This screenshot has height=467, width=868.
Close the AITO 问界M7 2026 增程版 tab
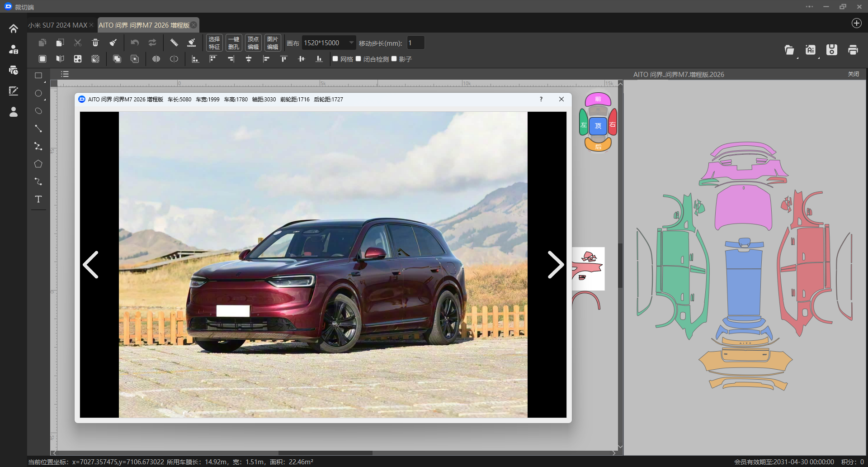(x=193, y=25)
